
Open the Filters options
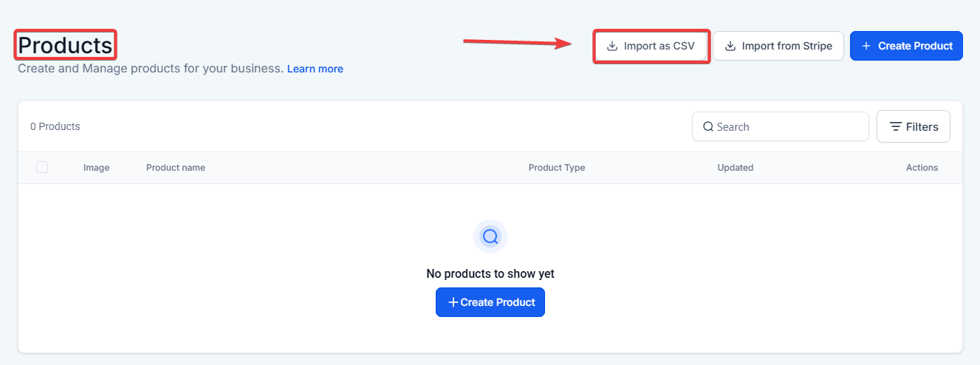point(914,127)
